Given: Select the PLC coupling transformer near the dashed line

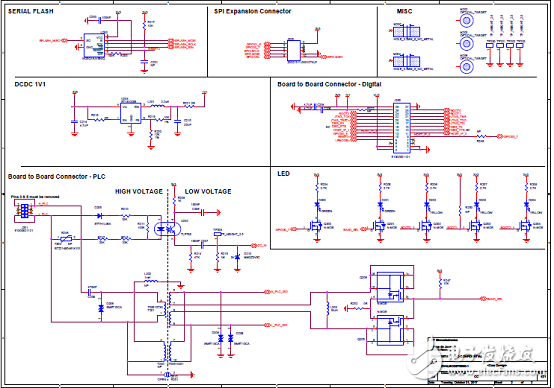Looking at the screenshot, I should [x=170, y=309].
